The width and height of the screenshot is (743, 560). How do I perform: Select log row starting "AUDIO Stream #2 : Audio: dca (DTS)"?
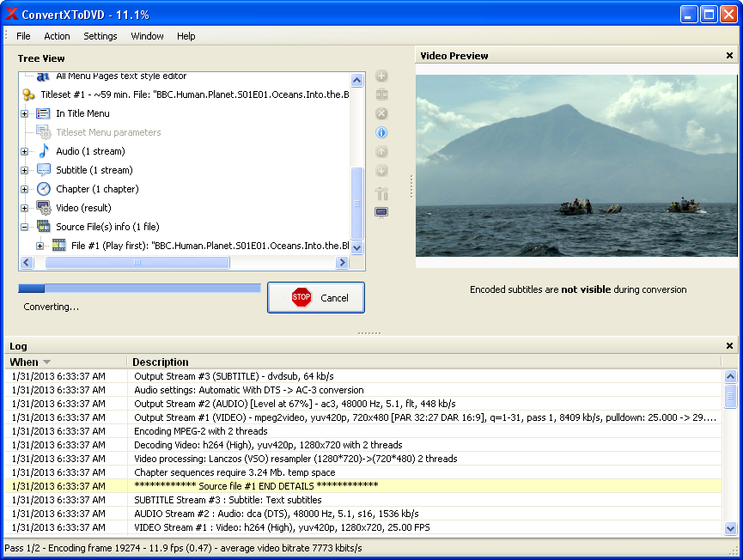pyautogui.click(x=363, y=514)
